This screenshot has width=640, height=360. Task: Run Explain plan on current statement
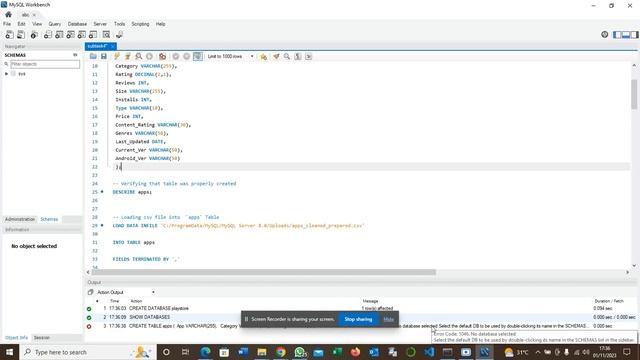click(139, 56)
